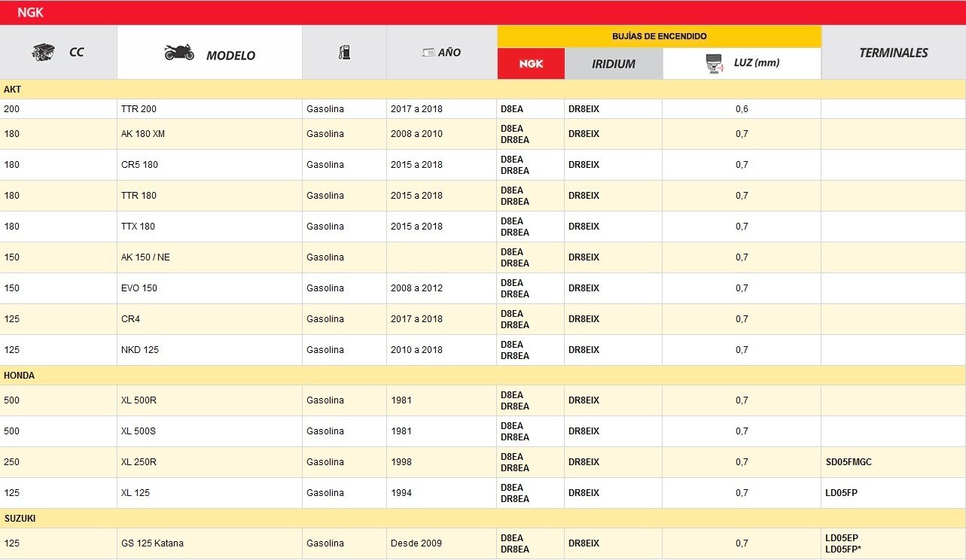Click terminal code LD05FP in XL 125 row
This screenshot has width=966, height=560.
pyautogui.click(x=842, y=493)
